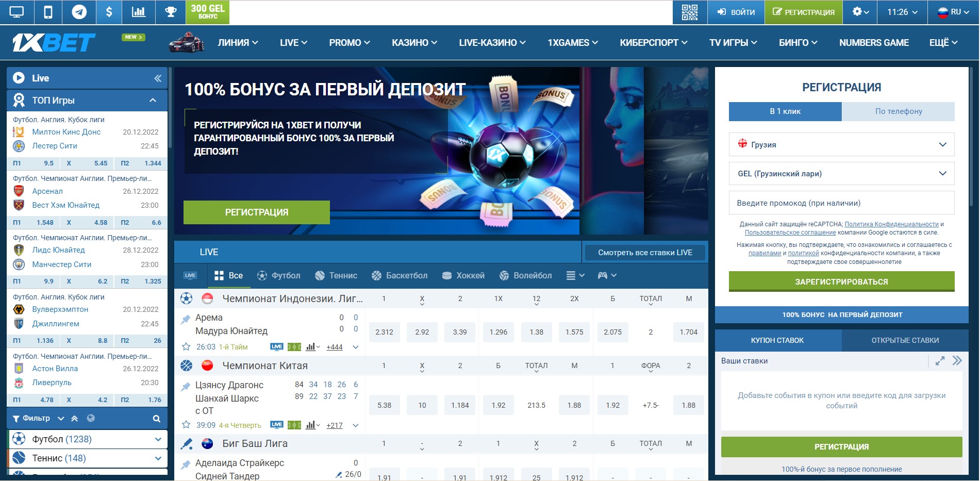
Task: Add Цзянсу Драгонс match to favorites star
Action: click(186, 425)
